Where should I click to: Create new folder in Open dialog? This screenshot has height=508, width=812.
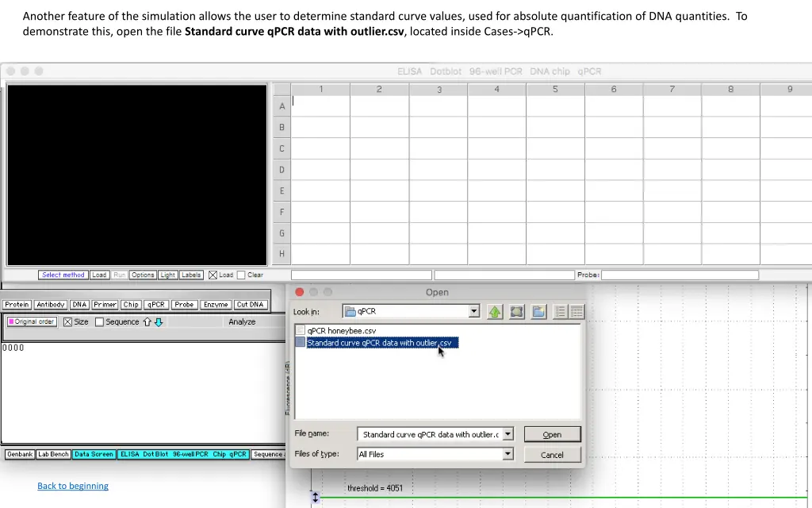click(538, 312)
